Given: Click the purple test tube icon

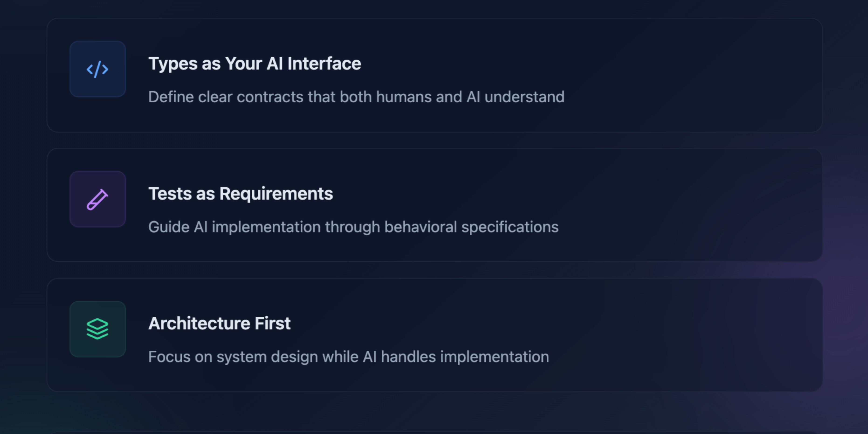Looking at the screenshot, I should tap(97, 199).
